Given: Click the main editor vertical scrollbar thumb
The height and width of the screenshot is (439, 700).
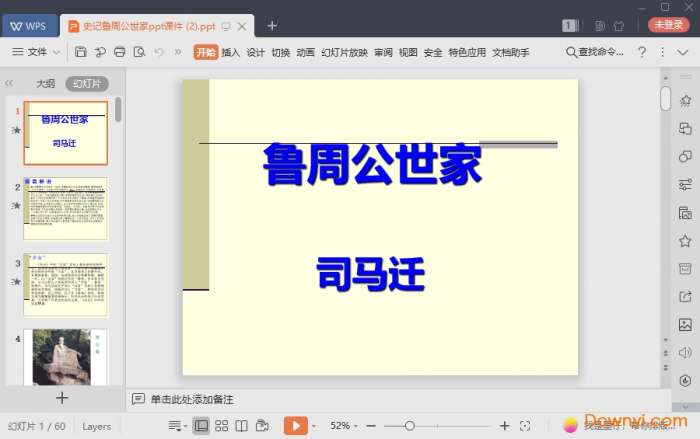Looking at the screenshot, I should pyautogui.click(x=666, y=98).
